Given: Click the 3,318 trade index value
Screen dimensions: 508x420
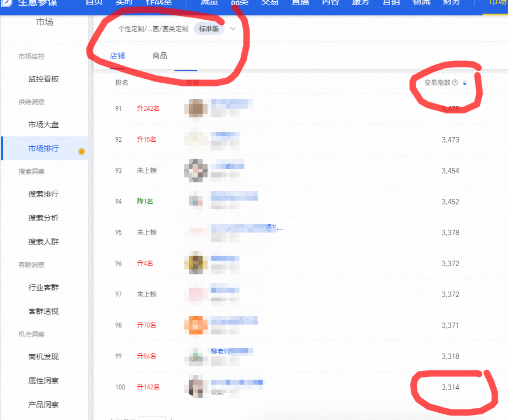Looking at the screenshot, I should [x=450, y=357].
